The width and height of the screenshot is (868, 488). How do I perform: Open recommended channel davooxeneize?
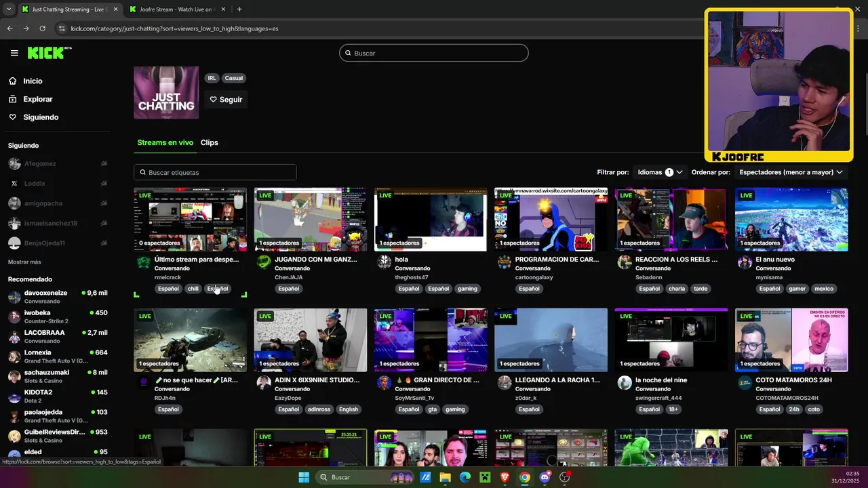click(x=58, y=297)
